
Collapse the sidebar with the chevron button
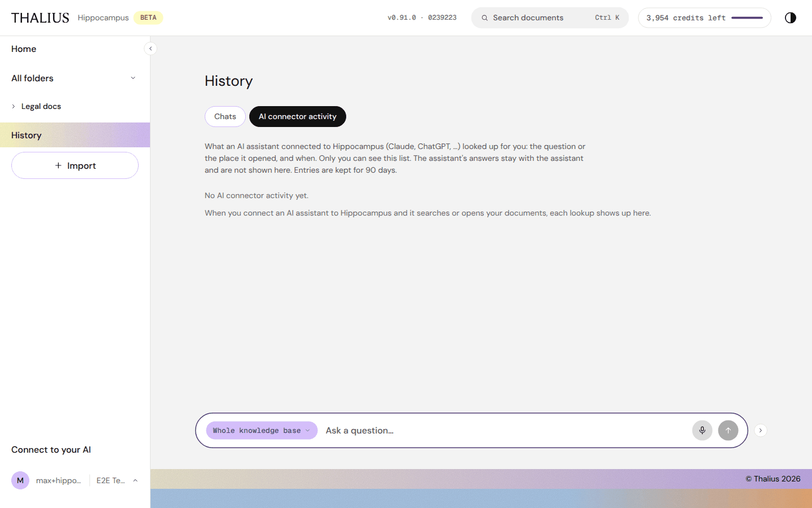[x=151, y=49]
